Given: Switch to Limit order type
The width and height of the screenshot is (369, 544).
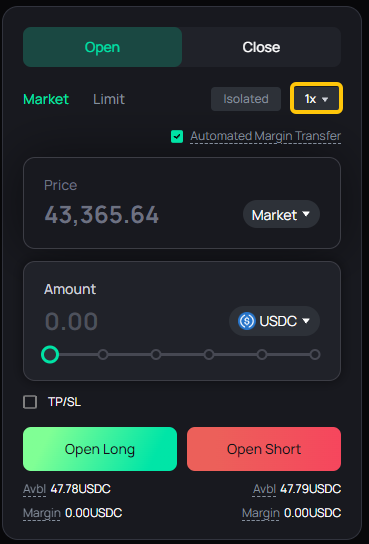Looking at the screenshot, I should (x=109, y=99).
